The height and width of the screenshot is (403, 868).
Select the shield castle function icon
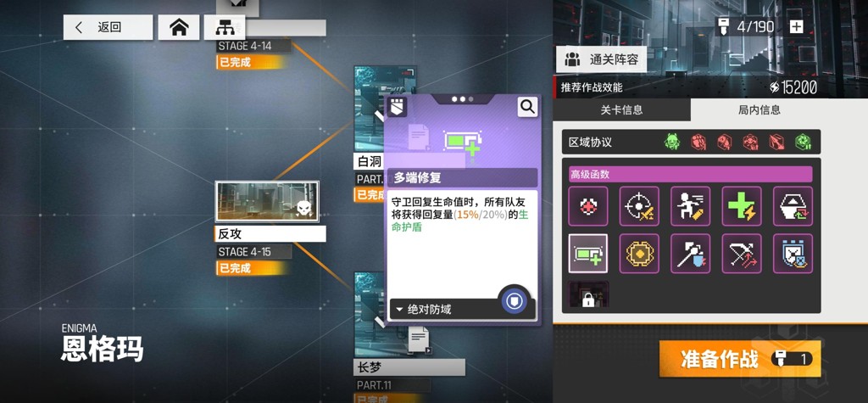[793, 254]
